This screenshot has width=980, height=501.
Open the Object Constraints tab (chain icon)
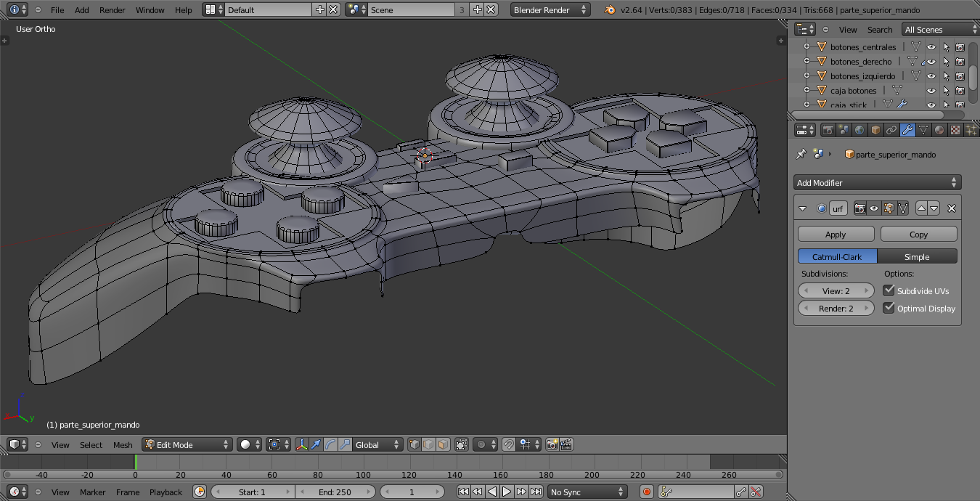point(891,130)
